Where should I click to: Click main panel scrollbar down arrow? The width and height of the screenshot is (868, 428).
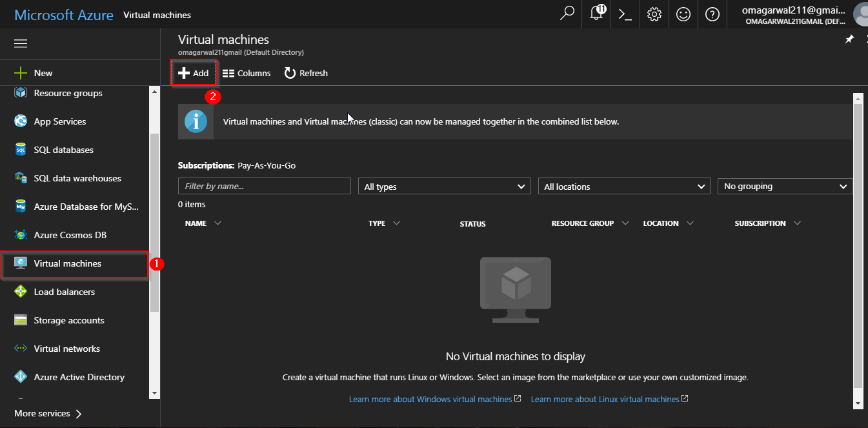pyautogui.click(x=858, y=403)
